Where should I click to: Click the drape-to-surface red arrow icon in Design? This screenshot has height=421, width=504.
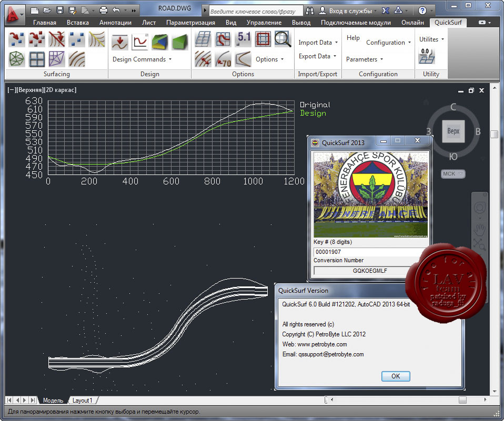pyautogui.click(x=120, y=42)
